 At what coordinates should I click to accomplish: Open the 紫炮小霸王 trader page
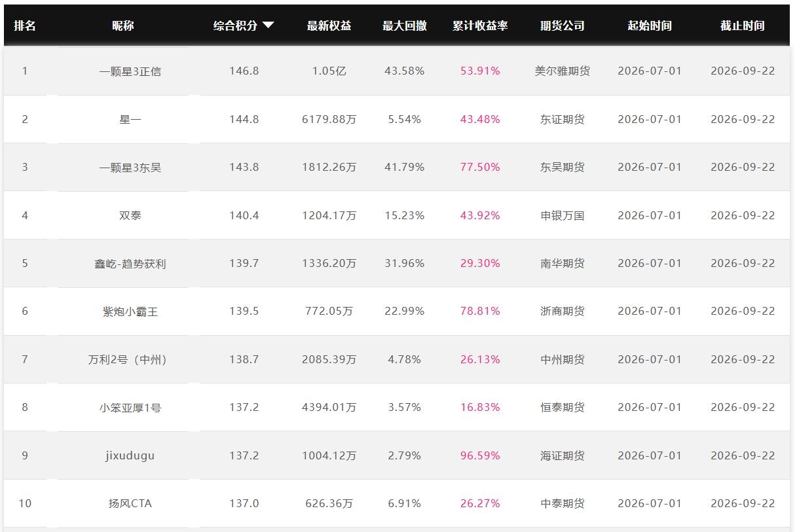coord(130,311)
